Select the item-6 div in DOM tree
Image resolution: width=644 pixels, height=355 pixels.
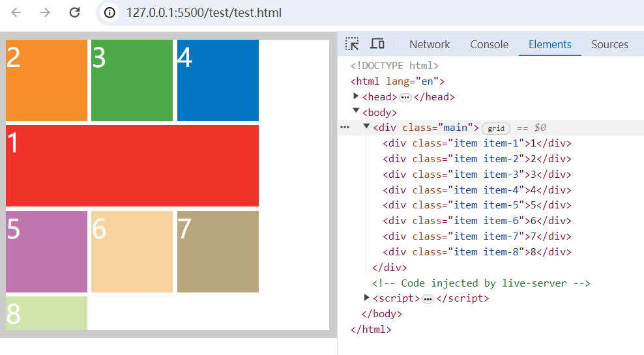tap(477, 221)
